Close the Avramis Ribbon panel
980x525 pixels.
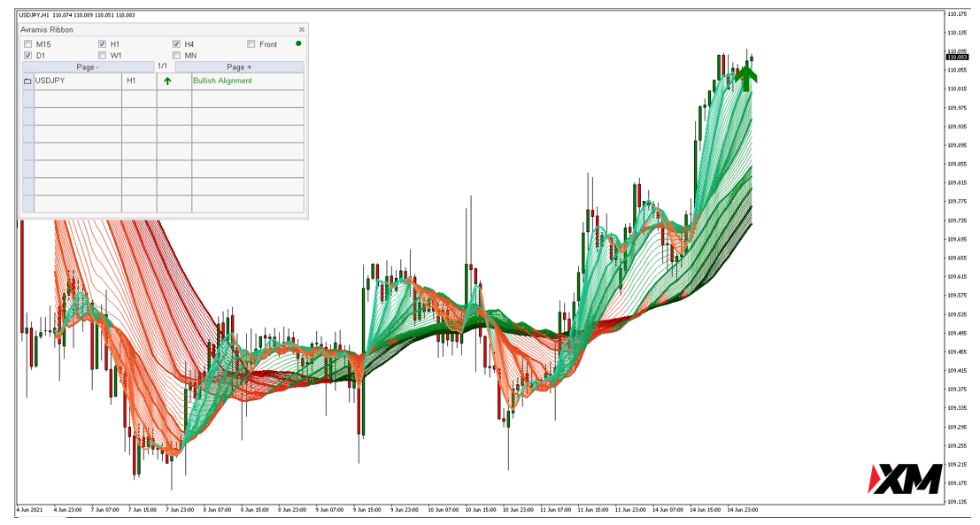pos(301,29)
